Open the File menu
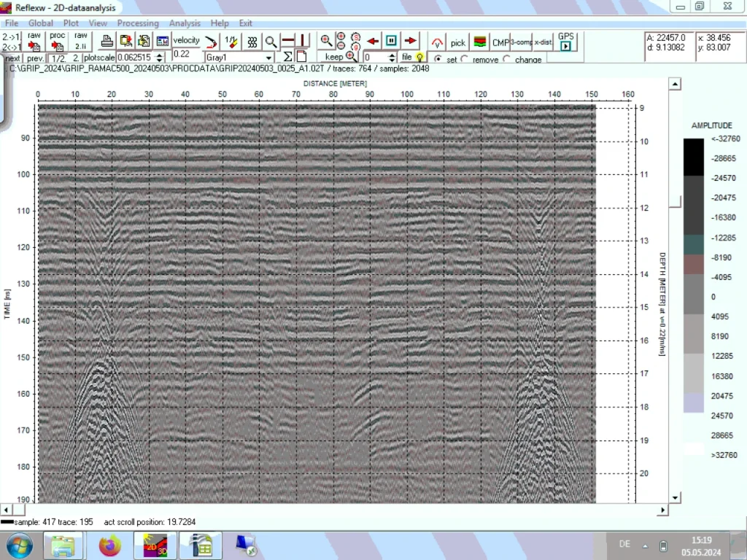Viewport: 747px width, 560px height. (x=12, y=23)
